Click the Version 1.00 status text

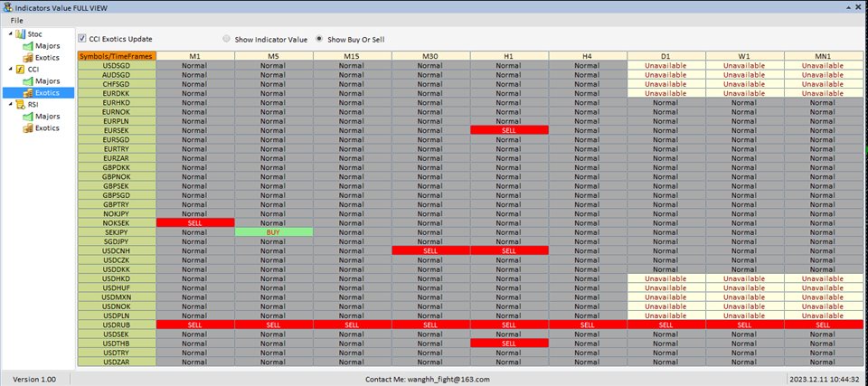click(x=34, y=380)
